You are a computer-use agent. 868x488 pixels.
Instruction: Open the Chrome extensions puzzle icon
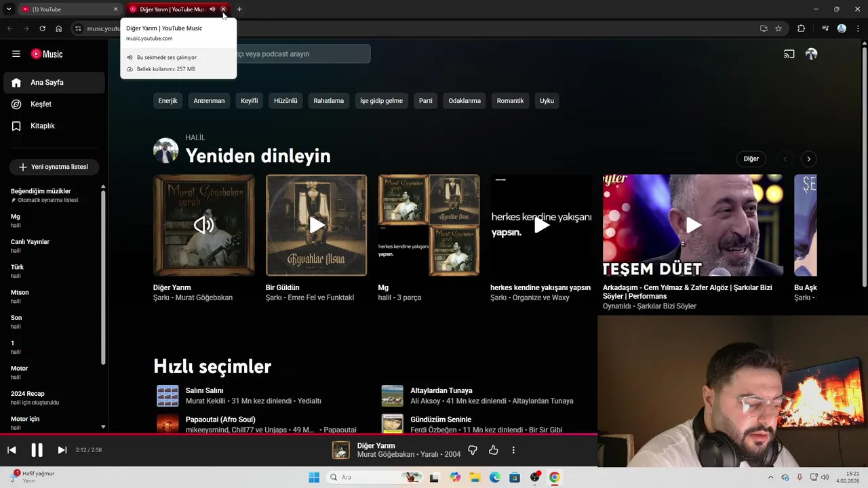[801, 28]
